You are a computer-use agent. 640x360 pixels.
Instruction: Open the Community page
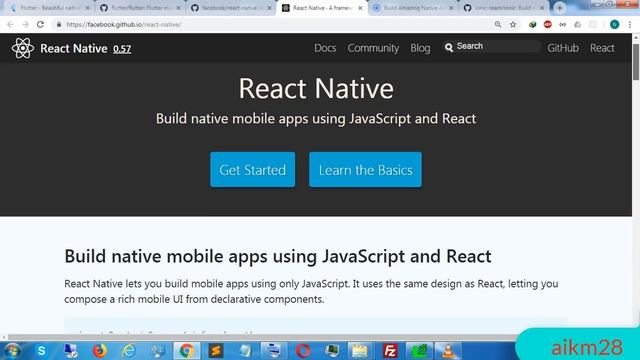pos(373,48)
